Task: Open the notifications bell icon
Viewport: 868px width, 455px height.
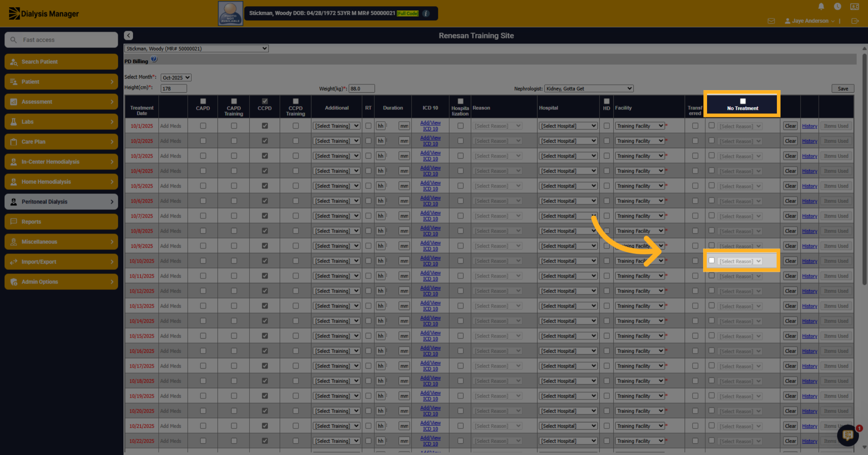Action: (x=821, y=7)
